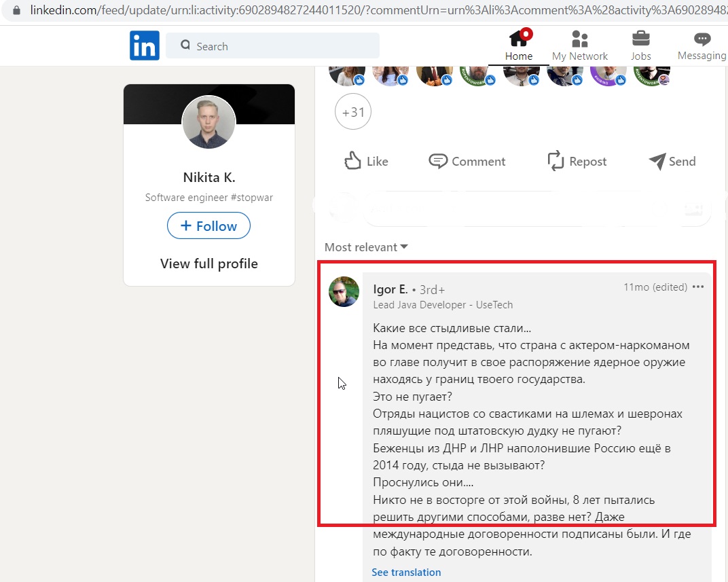This screenshot has width=728, height=582.
Task: Click the LinkedIn logo icon
Action: [x=145, y=46]
